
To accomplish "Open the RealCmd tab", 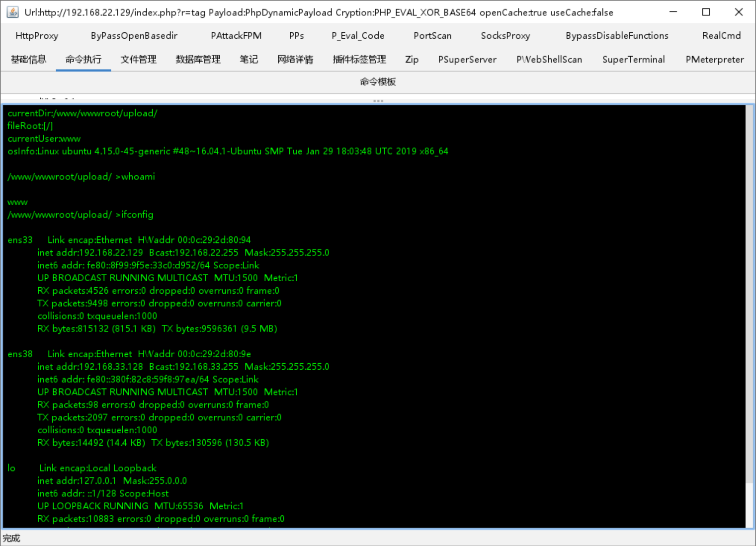I will [x=721, y=36].
